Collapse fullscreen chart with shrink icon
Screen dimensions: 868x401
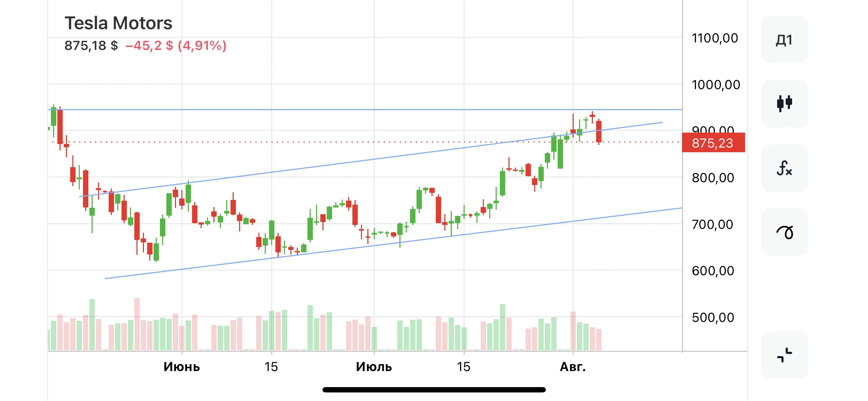[784, 355]
